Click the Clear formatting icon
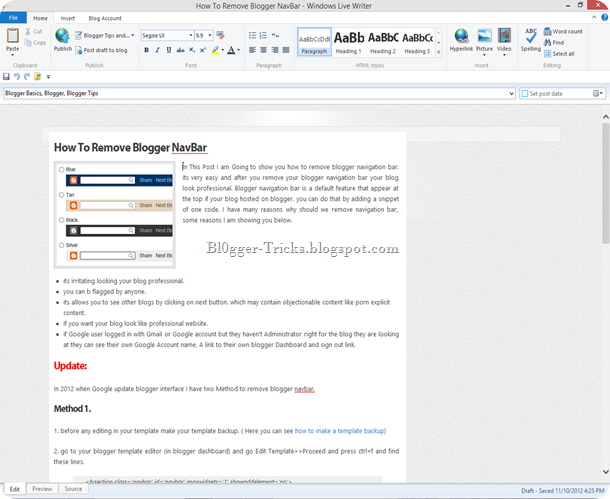Screen dimensions: 610x499 point(221,35)
